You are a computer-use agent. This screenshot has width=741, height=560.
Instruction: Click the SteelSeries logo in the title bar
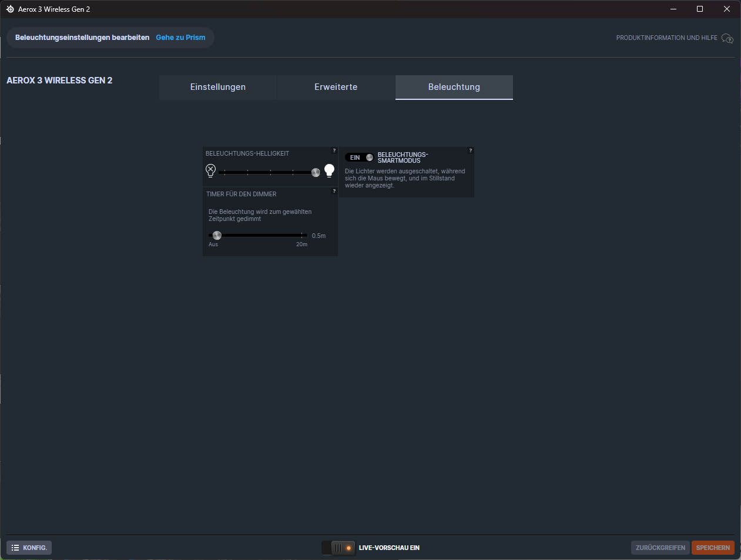[x=10, y=9]
